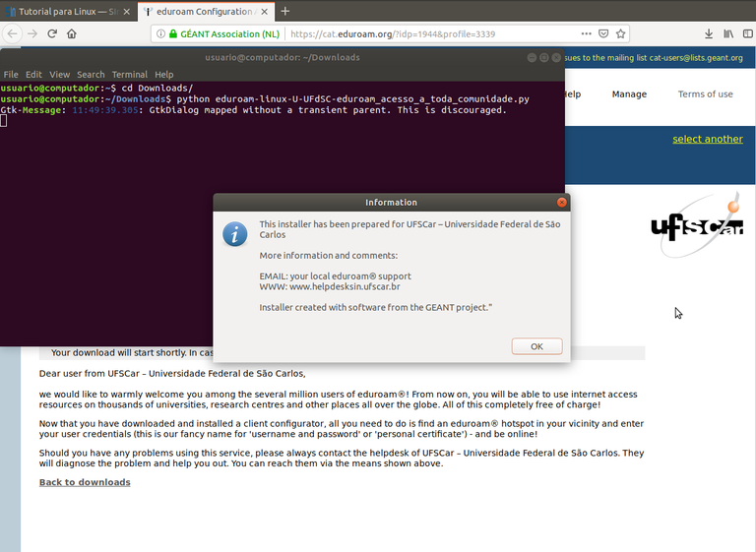Select the eduroam Configuration tab
The width and height of the screenshot is (756, 552).
point(207,12)
